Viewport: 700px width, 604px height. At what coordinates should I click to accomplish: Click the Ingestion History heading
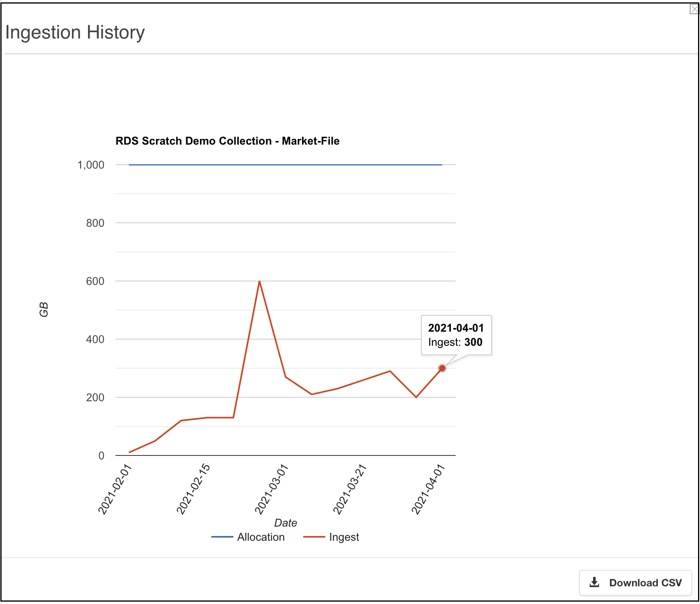tap(75, 32)
